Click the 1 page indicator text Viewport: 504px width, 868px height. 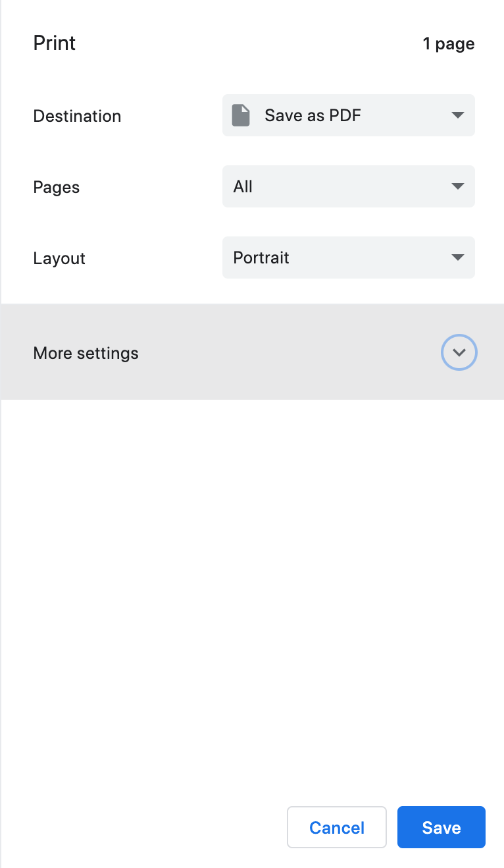tap(449, 43)
